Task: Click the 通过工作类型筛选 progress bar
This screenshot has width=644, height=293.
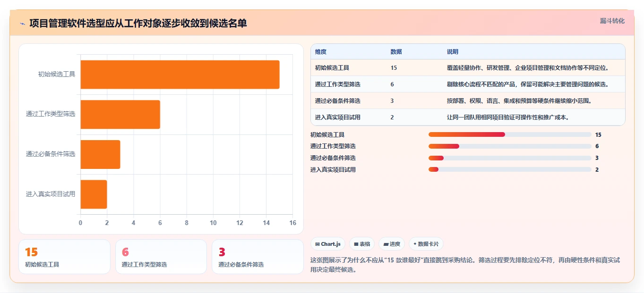Action: (x=510, y=146)
